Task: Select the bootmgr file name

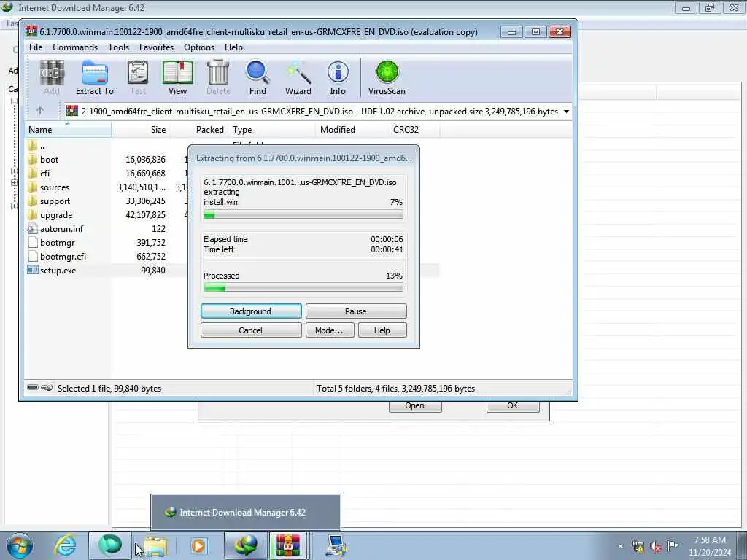Action: click(57, 242)
